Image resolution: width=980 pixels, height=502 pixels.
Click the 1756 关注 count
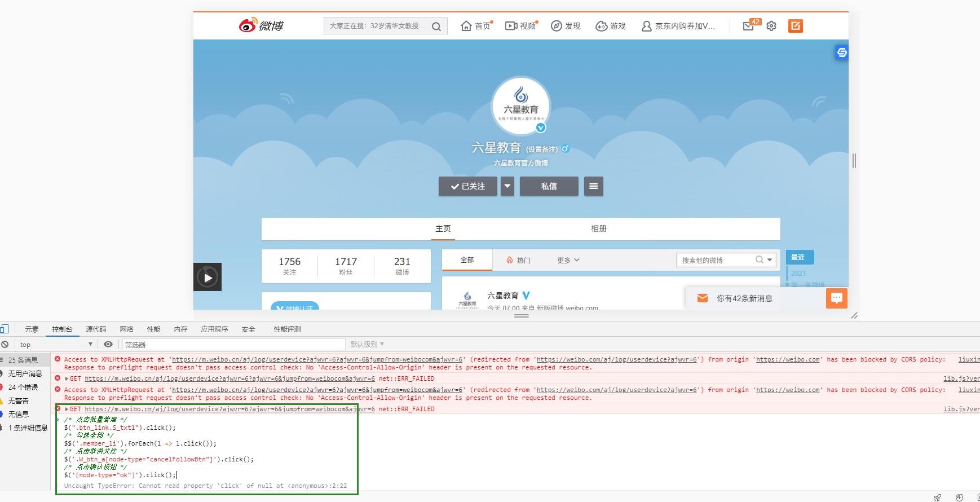[x=289, y=266]
